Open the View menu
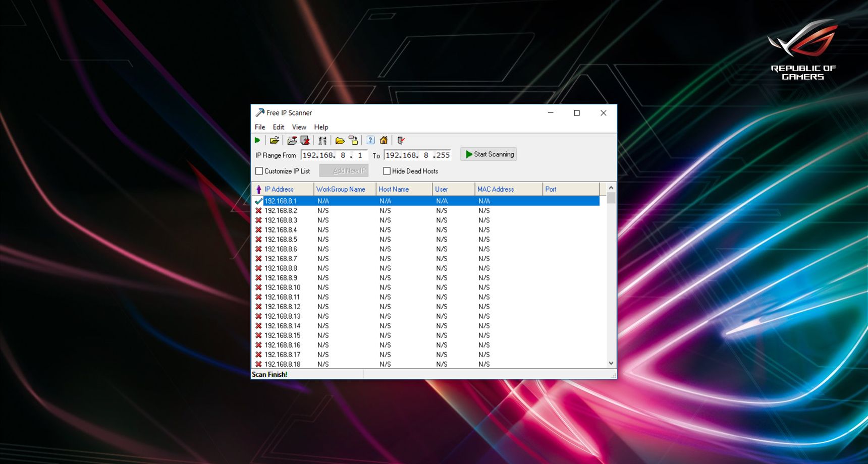The image size is (868, 464). (299, 127)
